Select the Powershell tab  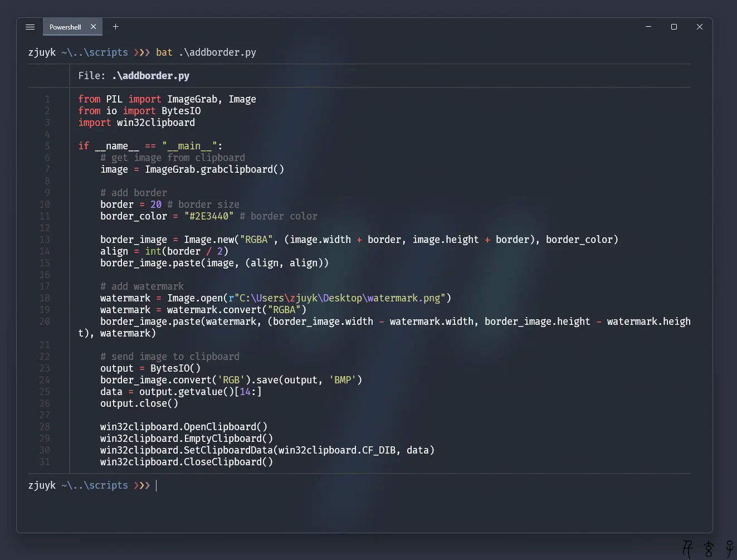coord(65,27)
